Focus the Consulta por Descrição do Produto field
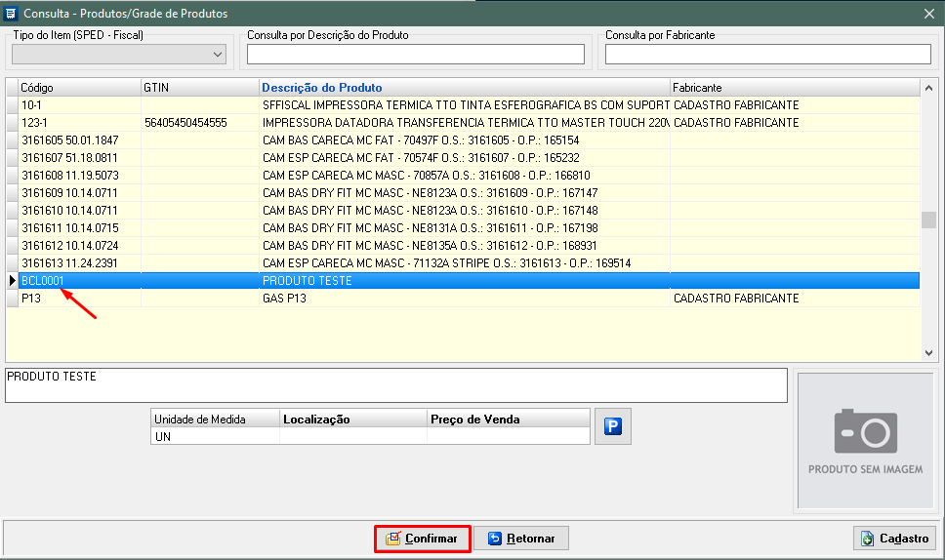The image size is (945, 560). tap(416, 55)
